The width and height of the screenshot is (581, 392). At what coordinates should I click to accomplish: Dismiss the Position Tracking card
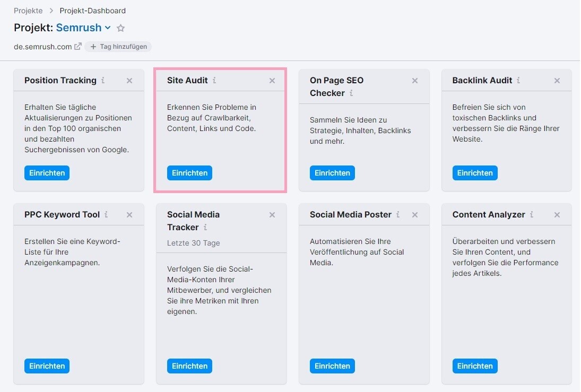click(129, 81)
